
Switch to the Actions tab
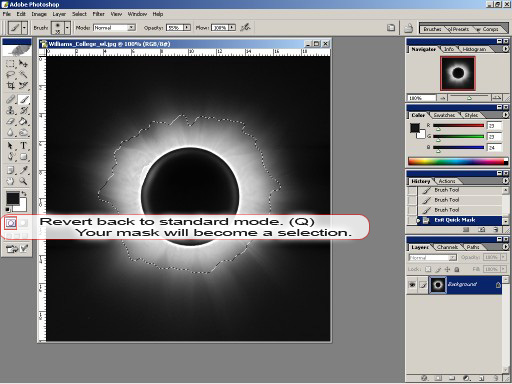pyautogui.click(x=447, y=181)
